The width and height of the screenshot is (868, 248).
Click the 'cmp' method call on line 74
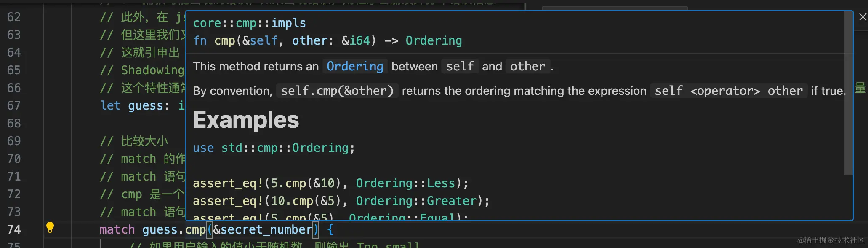(x=195, y=229)
